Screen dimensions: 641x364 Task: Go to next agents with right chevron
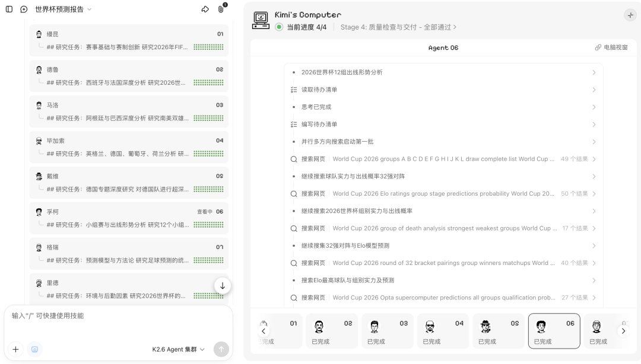623,331
